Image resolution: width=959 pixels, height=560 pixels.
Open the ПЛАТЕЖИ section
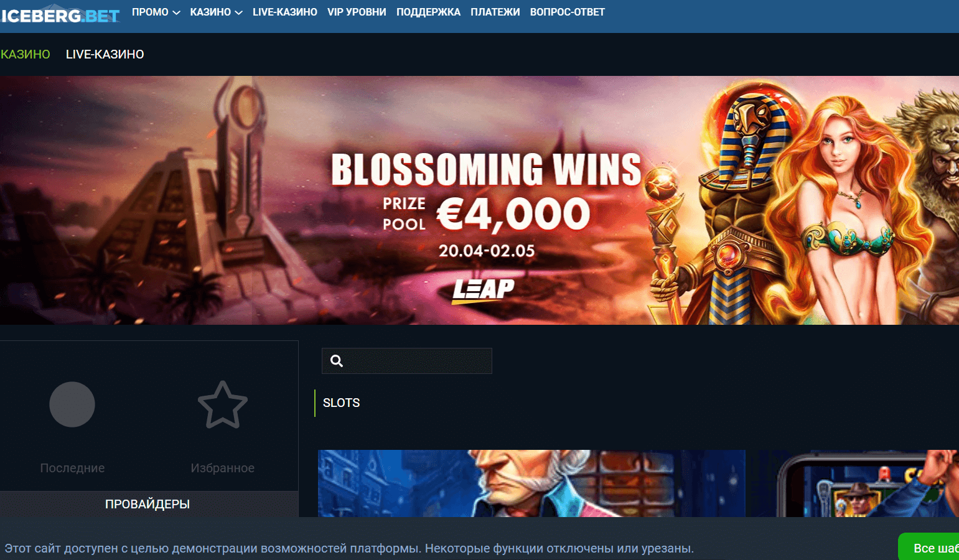(x=495, y=12)
